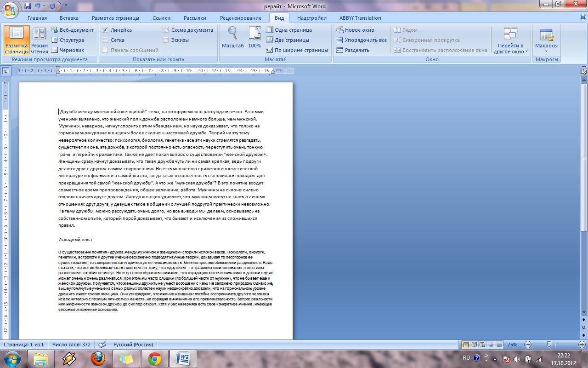Open the ABBYY Translation tab
The height and width of the screenshot is (368, 588).
pos(360,18)
